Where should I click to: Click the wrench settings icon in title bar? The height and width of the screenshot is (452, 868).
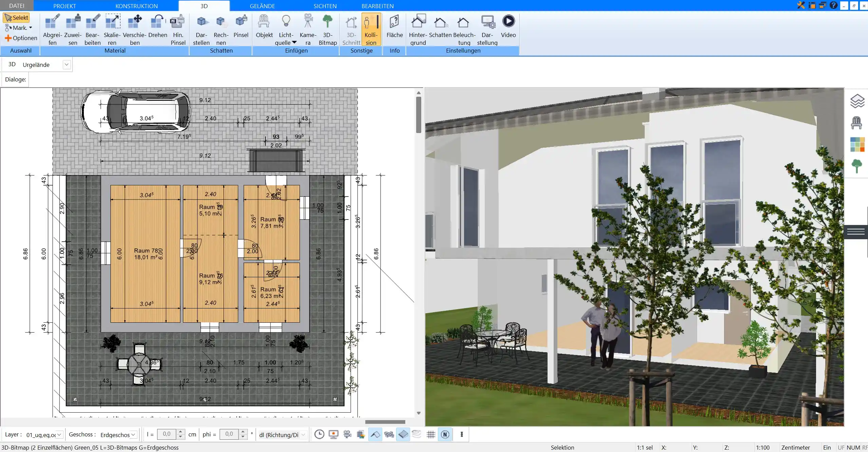tap(801, 5)
